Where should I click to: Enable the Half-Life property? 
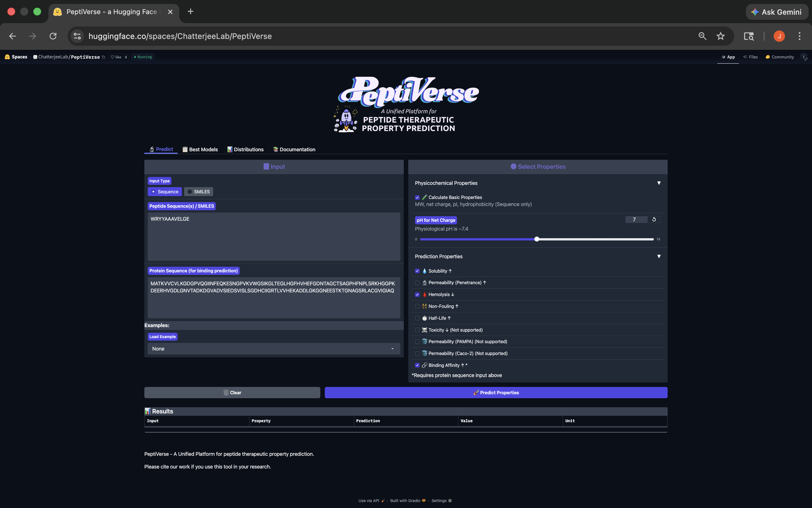[x=417, y=318]
